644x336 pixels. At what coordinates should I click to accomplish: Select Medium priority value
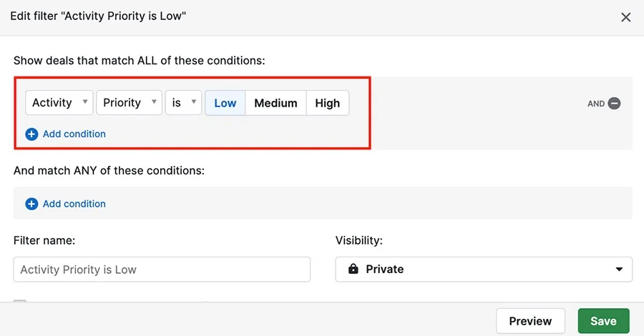[275, 103]
